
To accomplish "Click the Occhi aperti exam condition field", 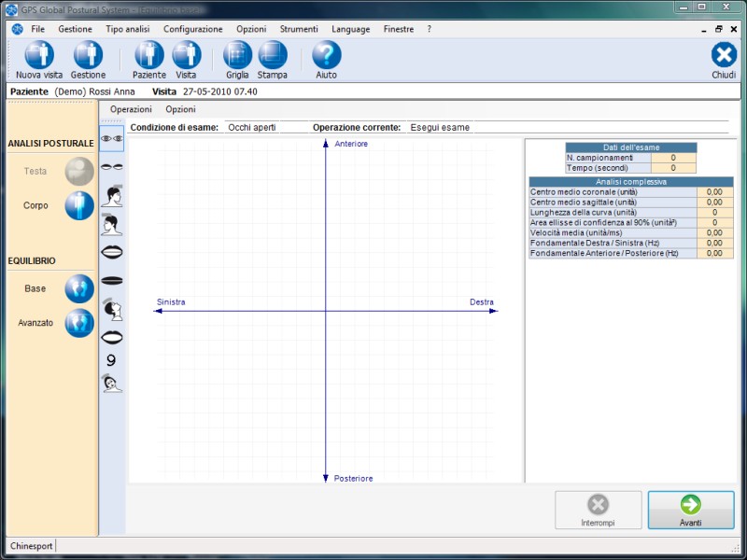I will click(x=252, y=127).
